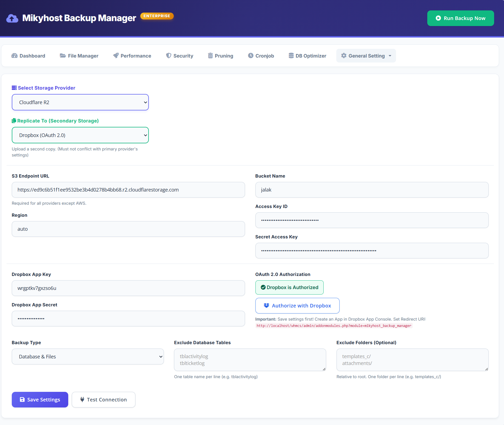Screen dimensions: 504x425
Task: Focus the Access Key ID field
Action: pyautogui.click(x=372, y=220)
